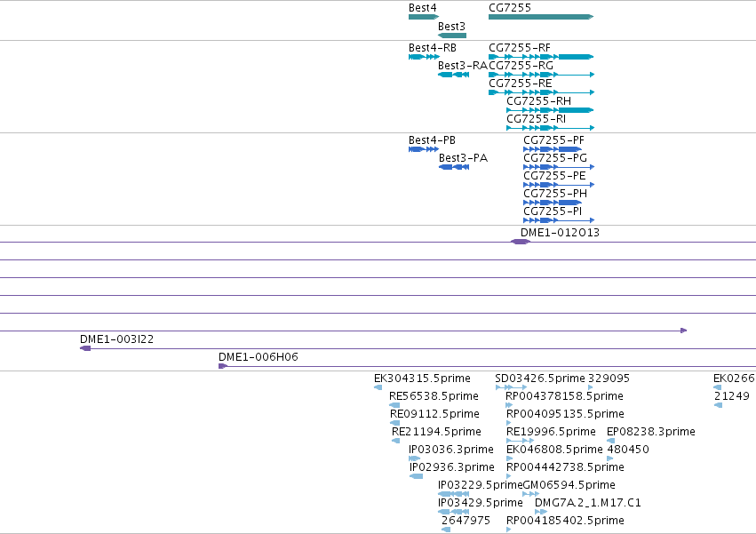Click the 'DME1-003I22' clone label

(x=116, y=339)
